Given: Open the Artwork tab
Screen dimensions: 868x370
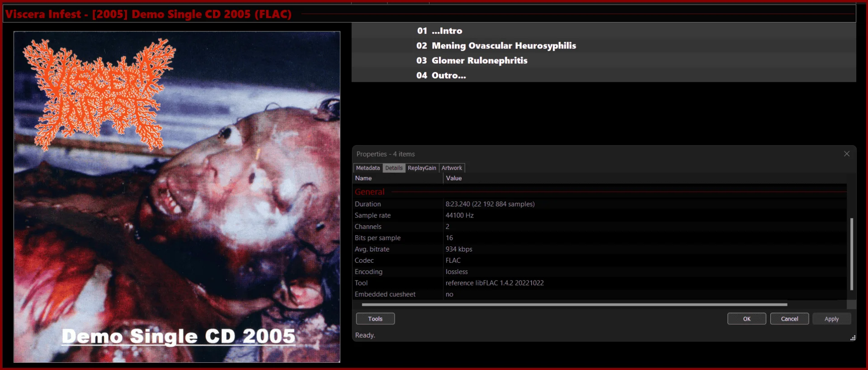Looking at the screenshot, I should click(452, 168).
